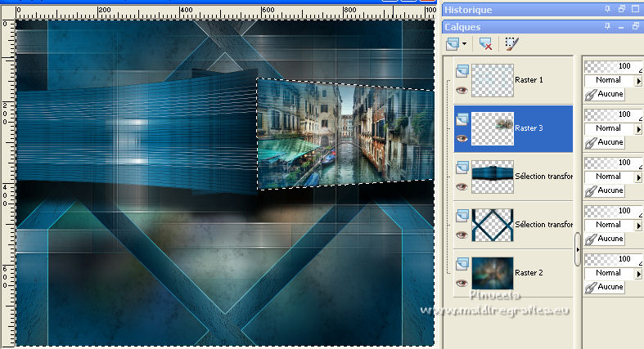This screenshot has height=349, width=644.
Task: Select the X-shaped Sélection transformée thumbnail
Action: [x=493, y=225]
